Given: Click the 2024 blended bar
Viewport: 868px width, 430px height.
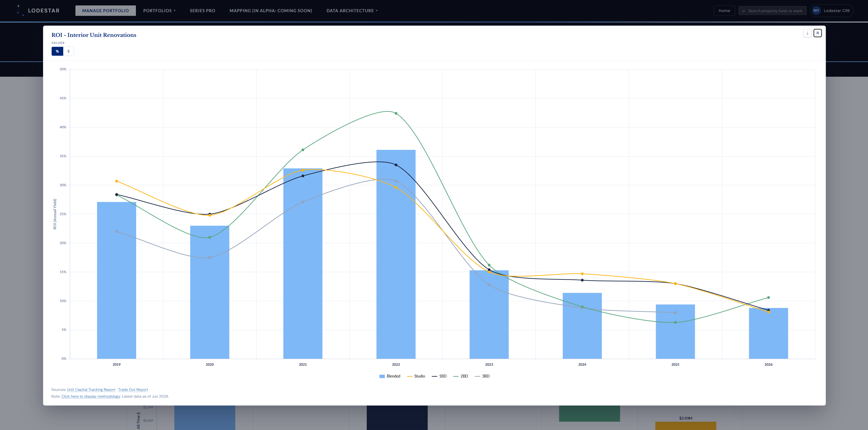Looking at the screenshot, I should (x=582, y=326).
